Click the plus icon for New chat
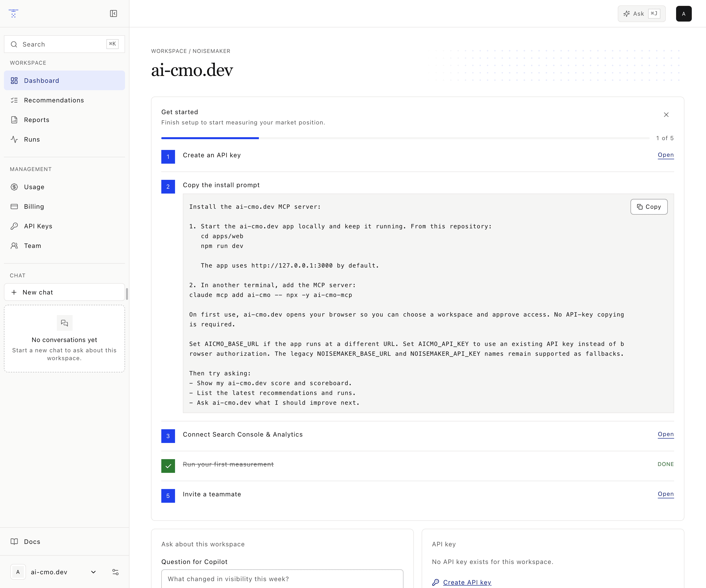The width and height of the screenshot is (706, 588). 14,292
